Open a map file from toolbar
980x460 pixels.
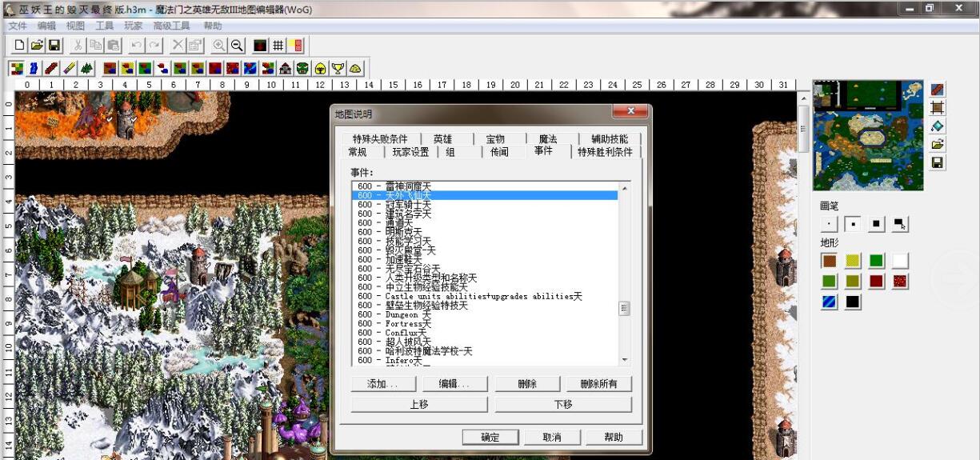37,46
